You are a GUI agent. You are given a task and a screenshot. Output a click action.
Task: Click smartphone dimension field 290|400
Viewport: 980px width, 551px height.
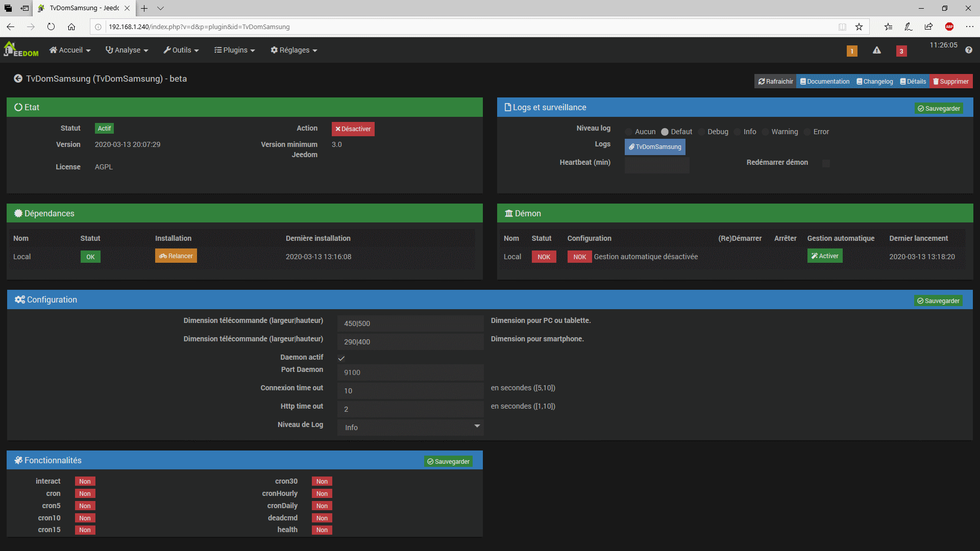pos(410,341)
